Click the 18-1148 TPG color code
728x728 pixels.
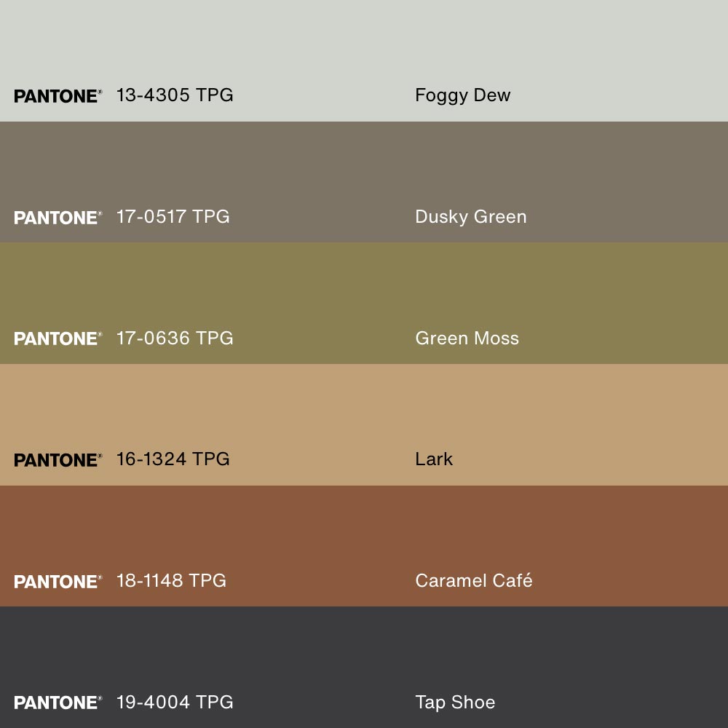(171, 580)
